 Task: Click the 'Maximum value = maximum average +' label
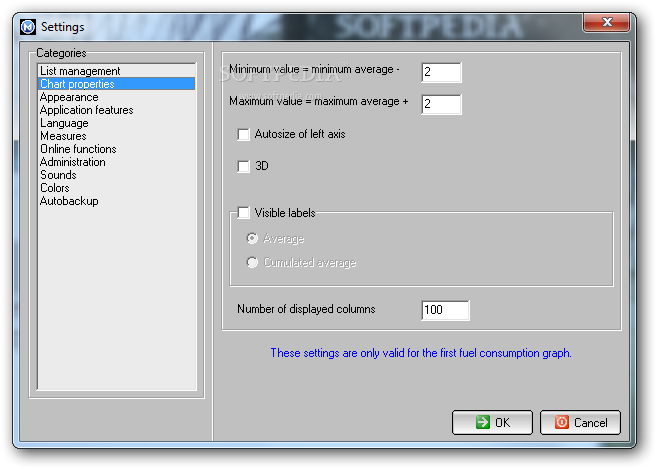click(x=318, y=101)
